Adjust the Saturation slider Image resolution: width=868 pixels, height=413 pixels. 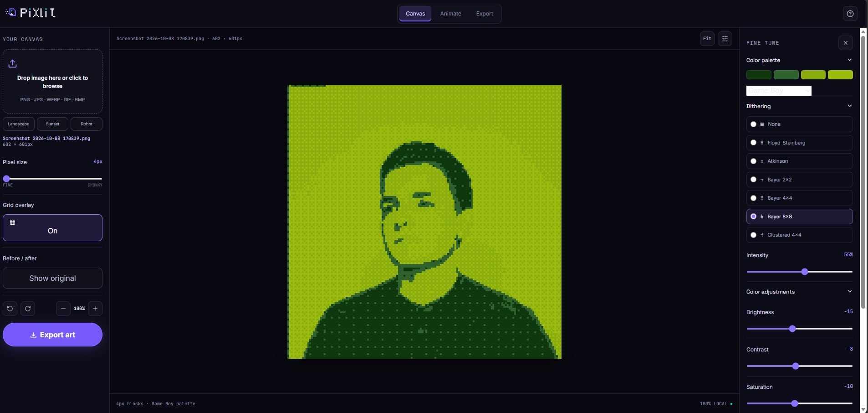799,403
